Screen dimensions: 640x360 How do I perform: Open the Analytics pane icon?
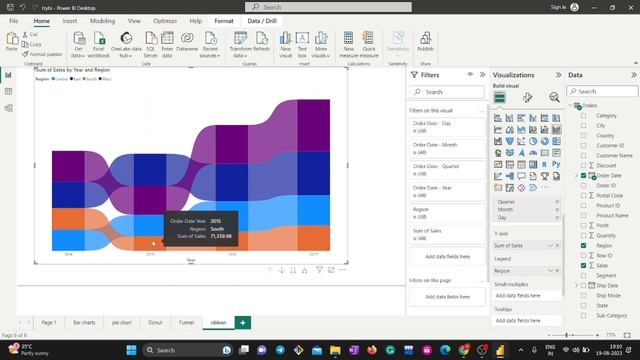[554, 97]
